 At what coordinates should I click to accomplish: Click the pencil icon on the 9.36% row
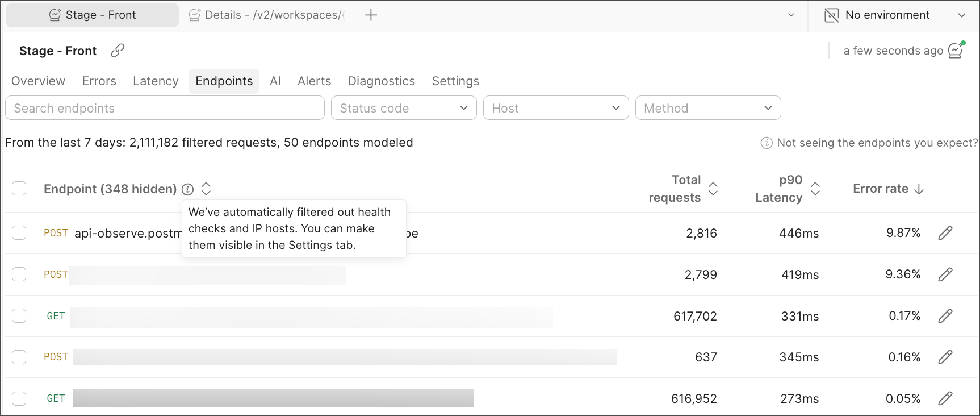[x=945, y=274]
